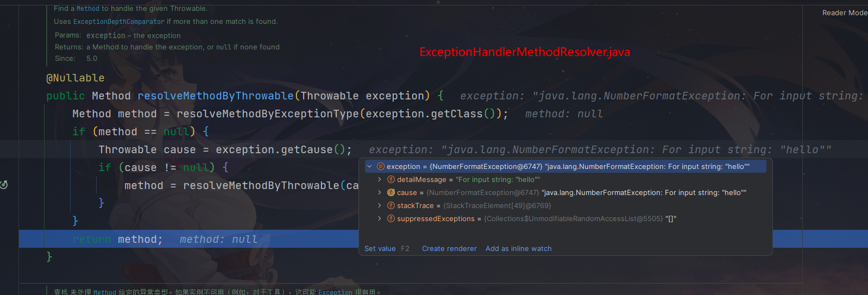Click the recursive call gutter icon

[4, 185]
